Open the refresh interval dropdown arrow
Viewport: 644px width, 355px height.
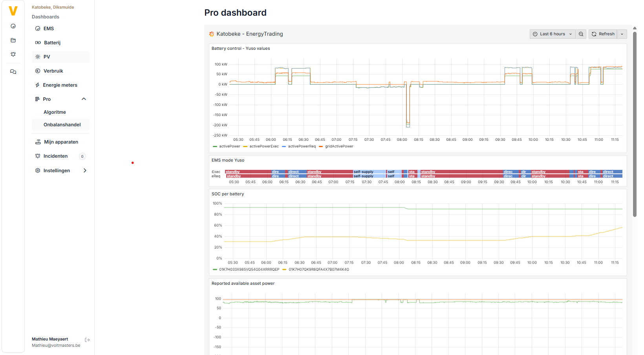click(622, 34)
